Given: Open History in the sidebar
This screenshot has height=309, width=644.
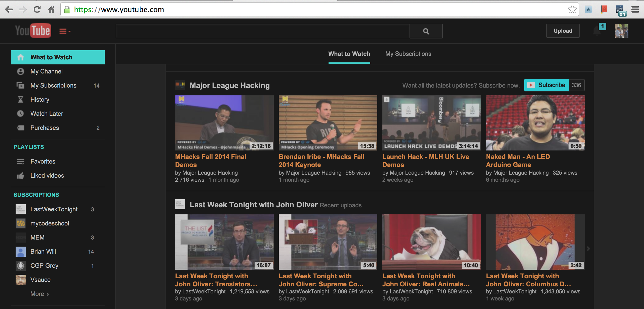Looking at the screenshot, I should pos(40,100).
